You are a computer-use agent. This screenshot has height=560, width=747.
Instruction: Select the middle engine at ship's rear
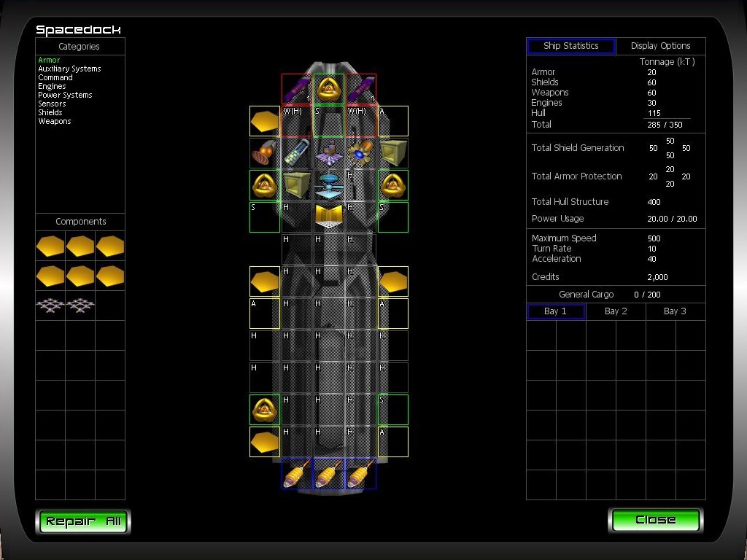coord(329,474)
